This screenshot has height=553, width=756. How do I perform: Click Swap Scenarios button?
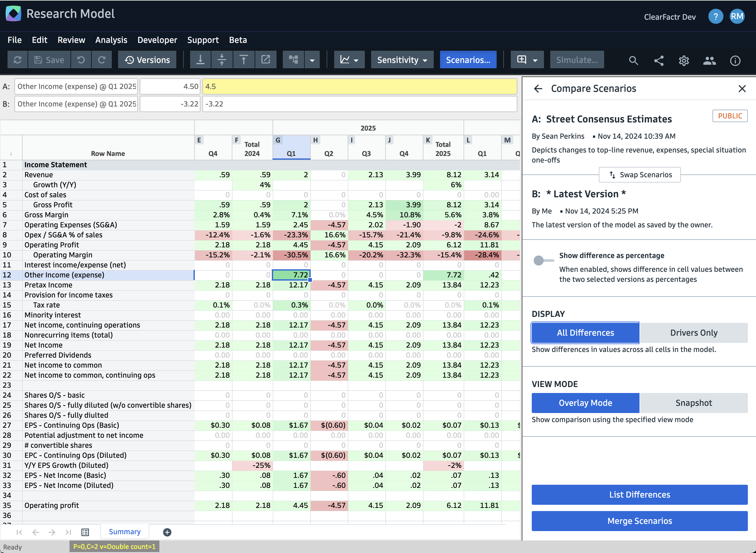[639, 175]
